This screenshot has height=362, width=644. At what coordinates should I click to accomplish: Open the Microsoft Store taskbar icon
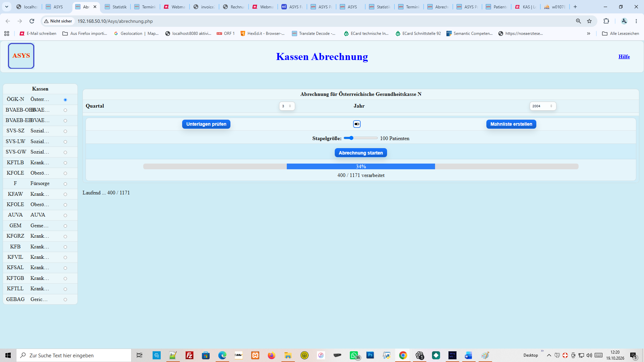[206, 355]
